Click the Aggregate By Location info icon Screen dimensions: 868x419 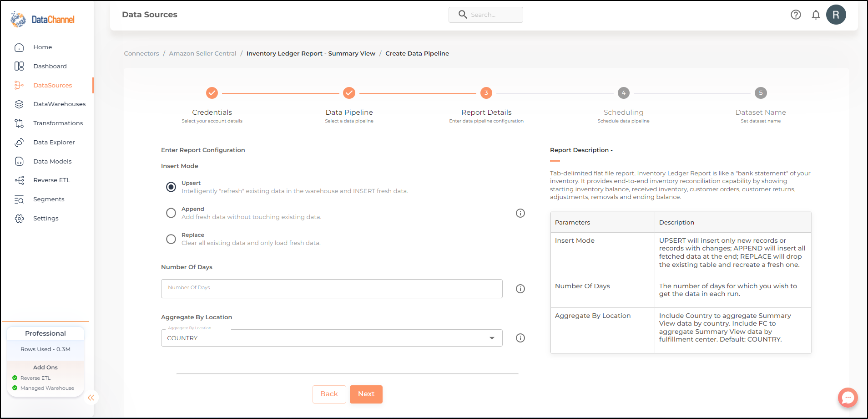click(x=520, y=338)
